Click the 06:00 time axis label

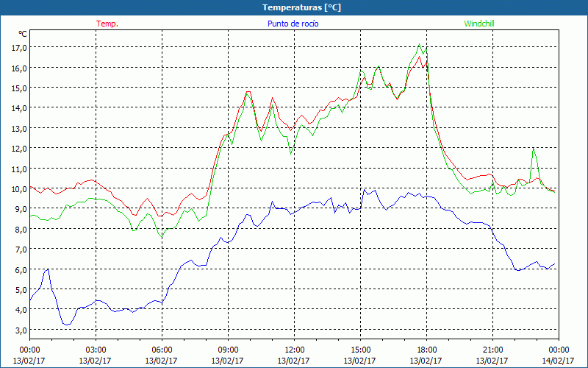coord(162,350)
